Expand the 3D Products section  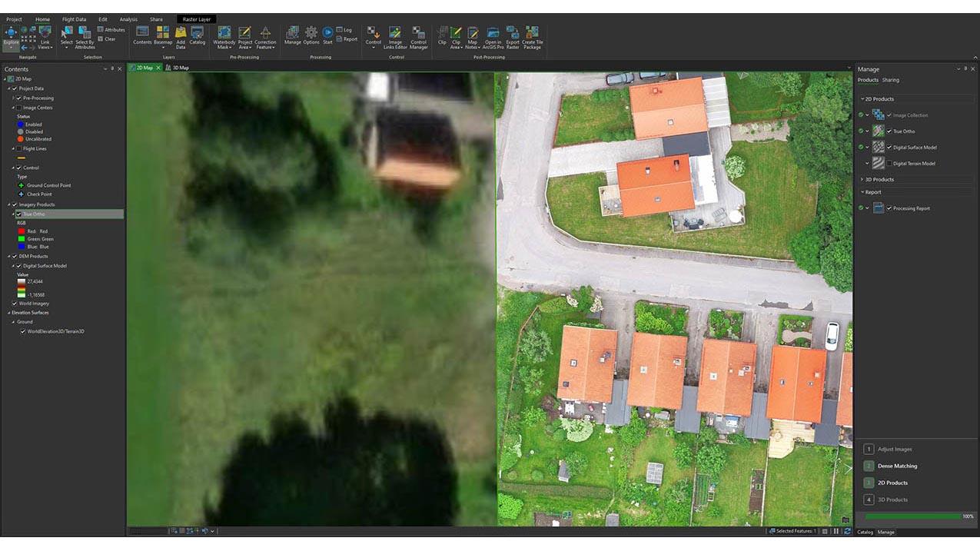(862, 179)
